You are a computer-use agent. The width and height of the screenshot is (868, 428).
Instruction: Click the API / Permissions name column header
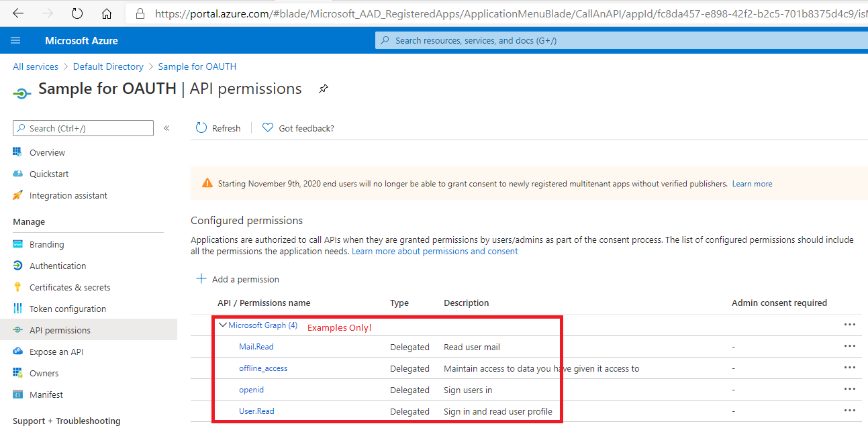(264, 303)
